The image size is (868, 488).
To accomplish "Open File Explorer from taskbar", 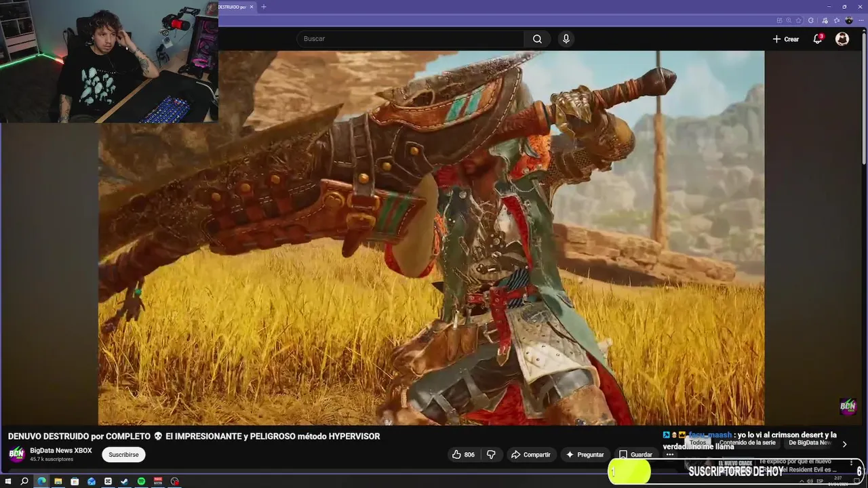I will click(58, 481).
